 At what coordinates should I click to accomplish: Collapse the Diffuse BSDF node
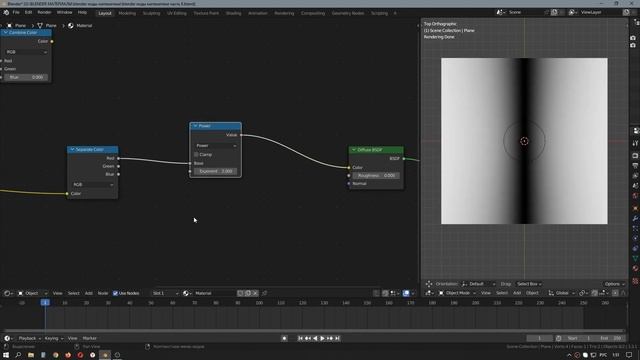pos(354,150)
